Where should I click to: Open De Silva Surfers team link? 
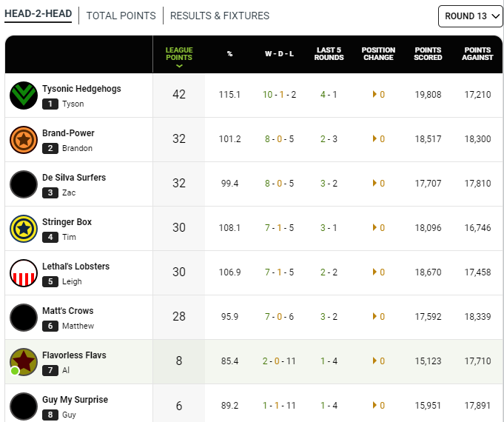(74, 178)
